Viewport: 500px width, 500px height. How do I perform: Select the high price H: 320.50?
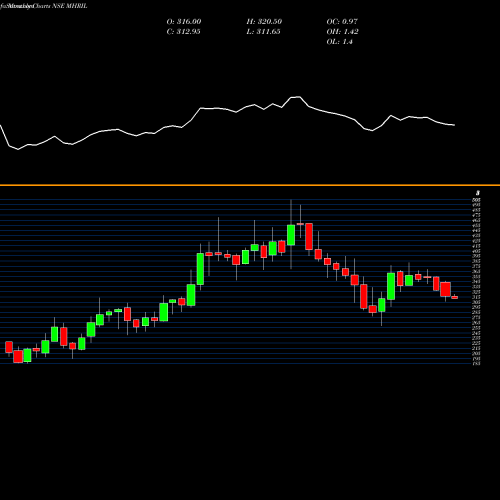(x=264, y=22)
